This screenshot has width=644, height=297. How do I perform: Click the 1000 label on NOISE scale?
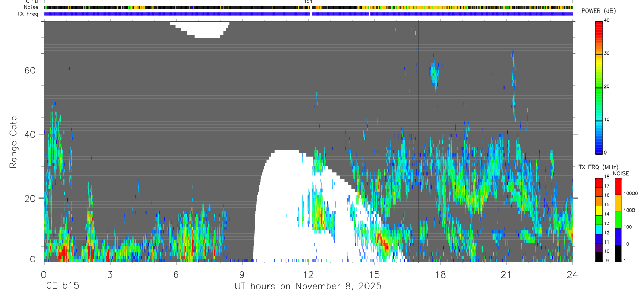pyautogui.click(x=629, y=210)
